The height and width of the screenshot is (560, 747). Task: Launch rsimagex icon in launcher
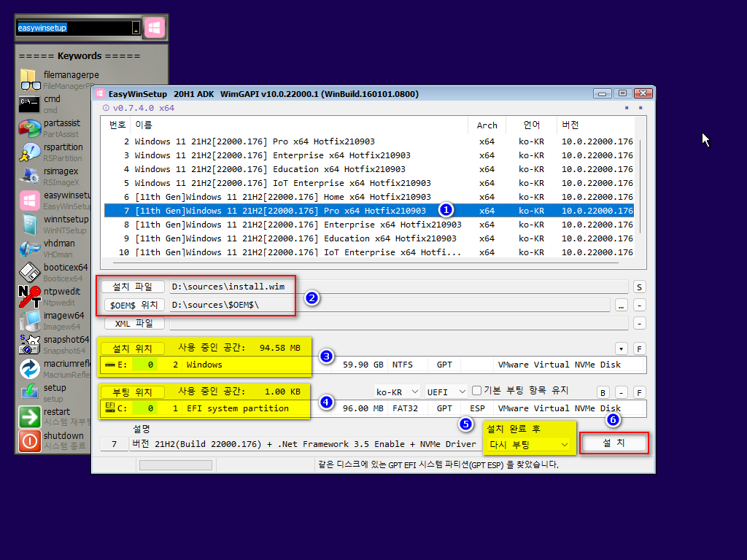coord(29,176)
